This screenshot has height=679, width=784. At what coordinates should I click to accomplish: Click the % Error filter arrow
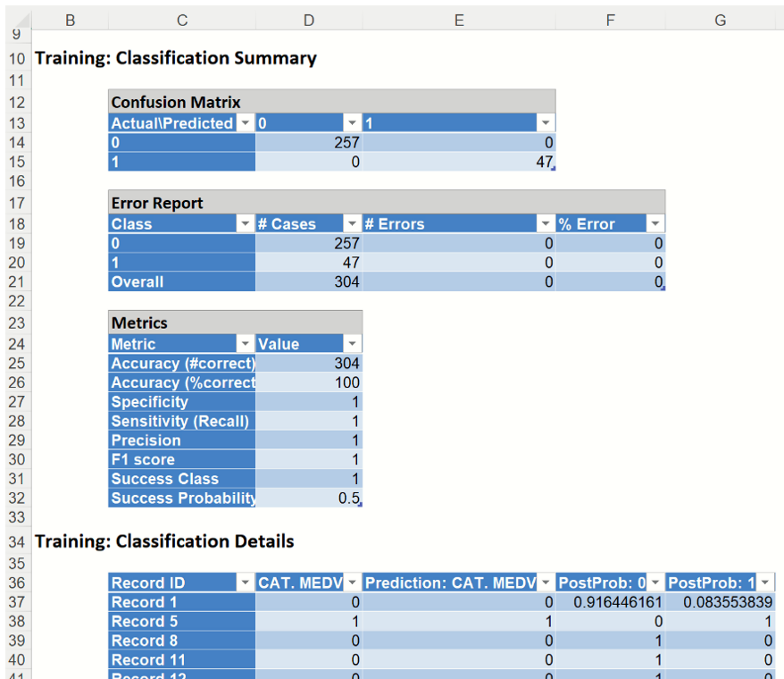click(655, 224)
